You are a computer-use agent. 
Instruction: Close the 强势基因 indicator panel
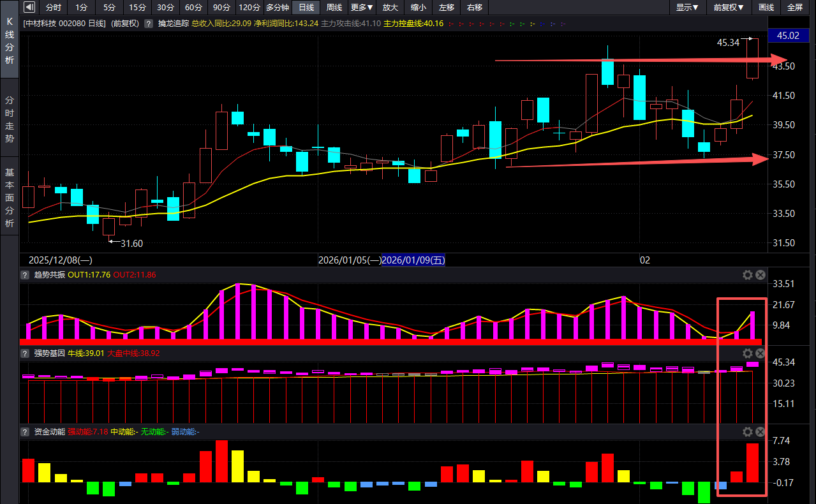point(760,353)
